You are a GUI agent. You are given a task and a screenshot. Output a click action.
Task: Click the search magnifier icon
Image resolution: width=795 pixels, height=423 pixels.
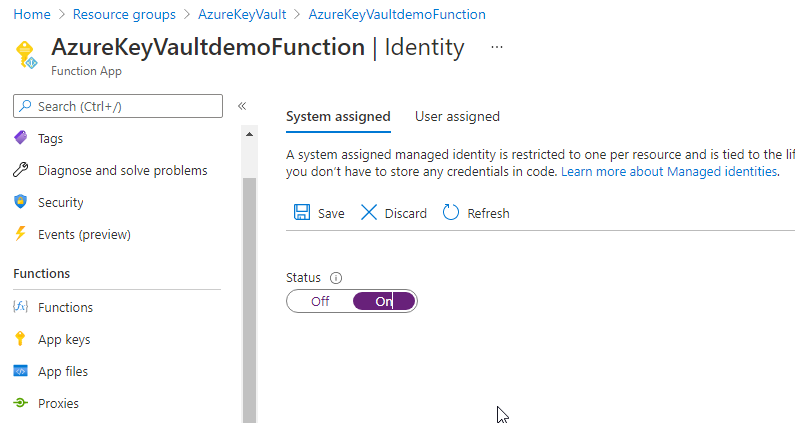25,106
